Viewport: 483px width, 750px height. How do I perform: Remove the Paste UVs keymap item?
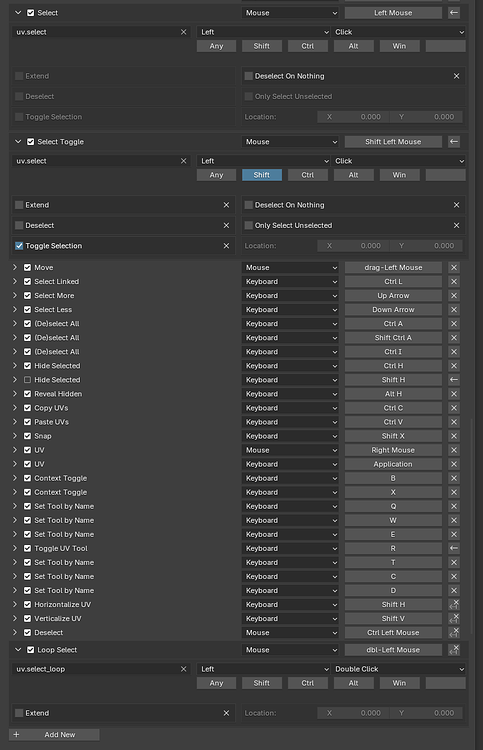[454, 422]
